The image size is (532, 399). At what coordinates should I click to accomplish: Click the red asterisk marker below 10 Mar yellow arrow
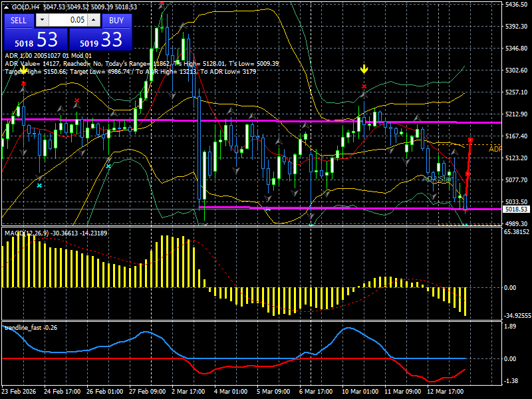[x=364, y=86]
